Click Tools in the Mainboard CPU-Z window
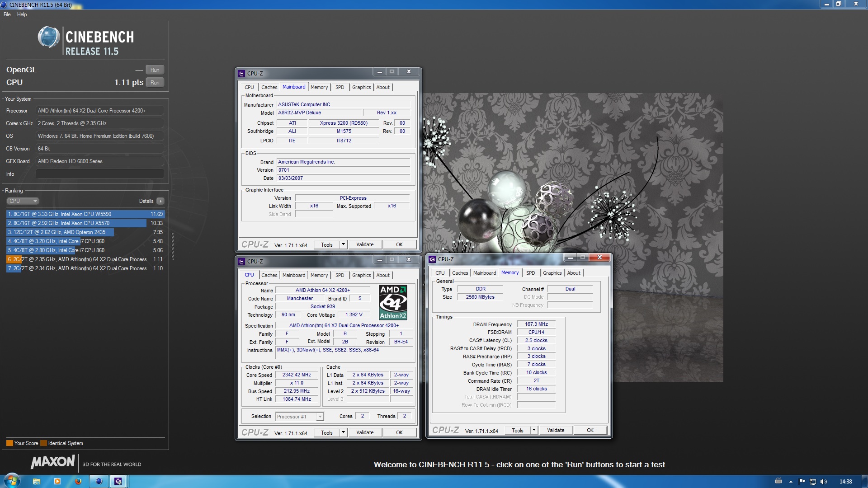Image resolution: width=868 pixels, height=488 pixels. (327, 245)
